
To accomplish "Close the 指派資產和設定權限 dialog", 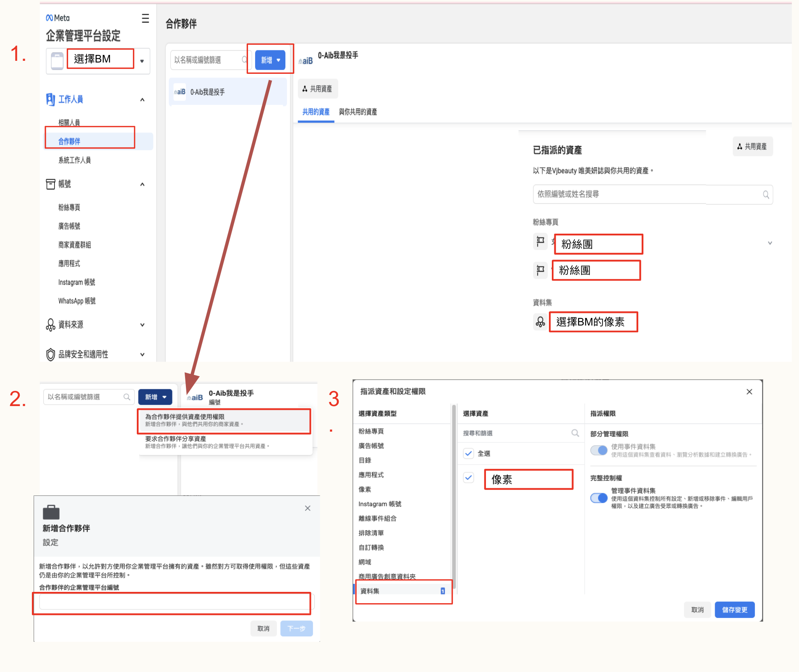I will 749,391.
